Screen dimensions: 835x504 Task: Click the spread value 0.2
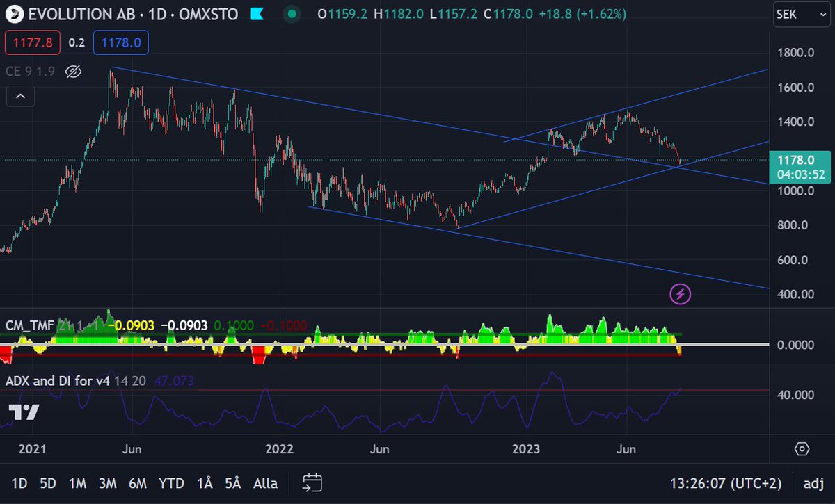coord(76,43)
